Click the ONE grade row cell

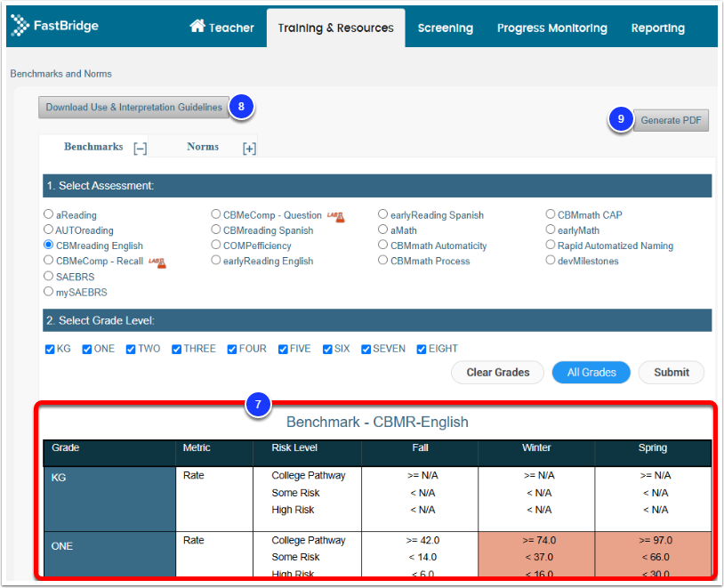(109, 554)
